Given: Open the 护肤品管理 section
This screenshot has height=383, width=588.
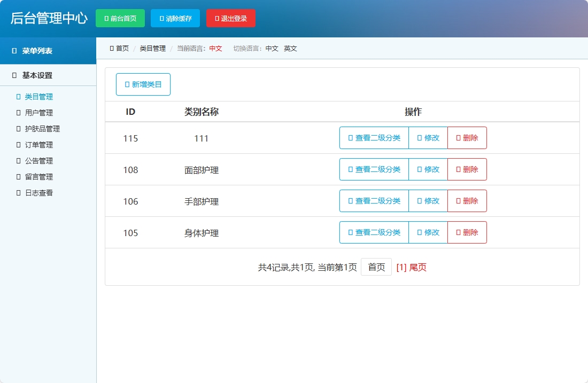Looking at the screenshot, I should click(x=41, y=129).
